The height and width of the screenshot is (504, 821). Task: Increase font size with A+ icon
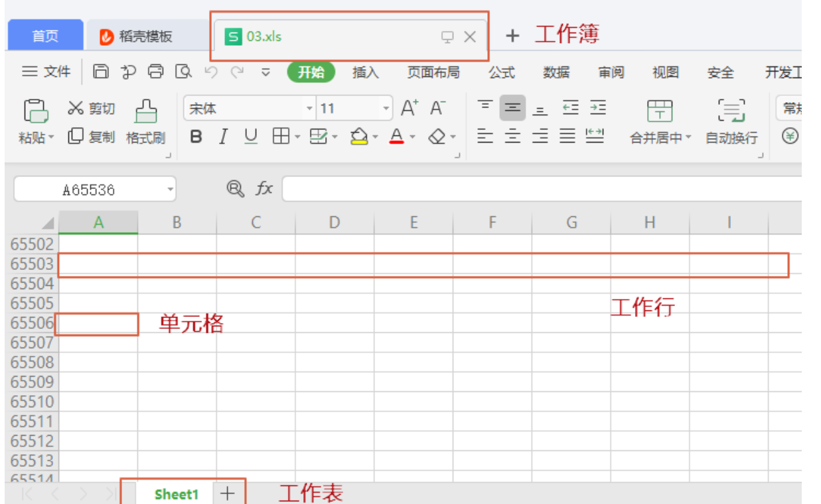click(410, 107)
